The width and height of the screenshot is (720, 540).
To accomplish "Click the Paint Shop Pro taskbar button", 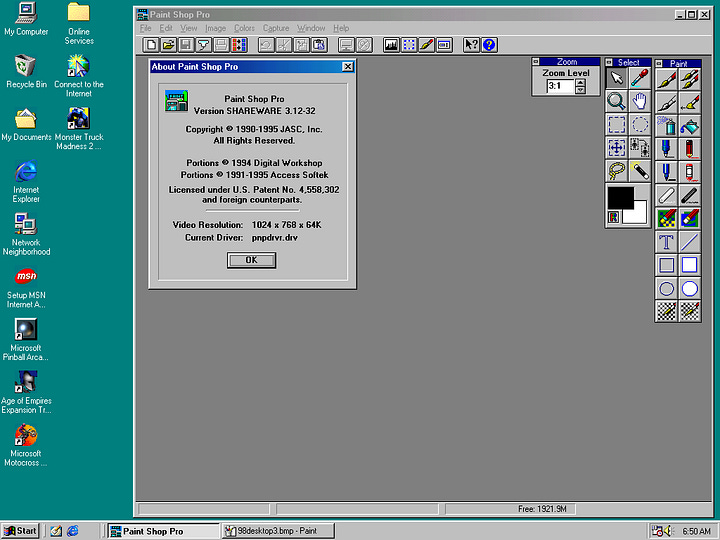I will 163,531.
